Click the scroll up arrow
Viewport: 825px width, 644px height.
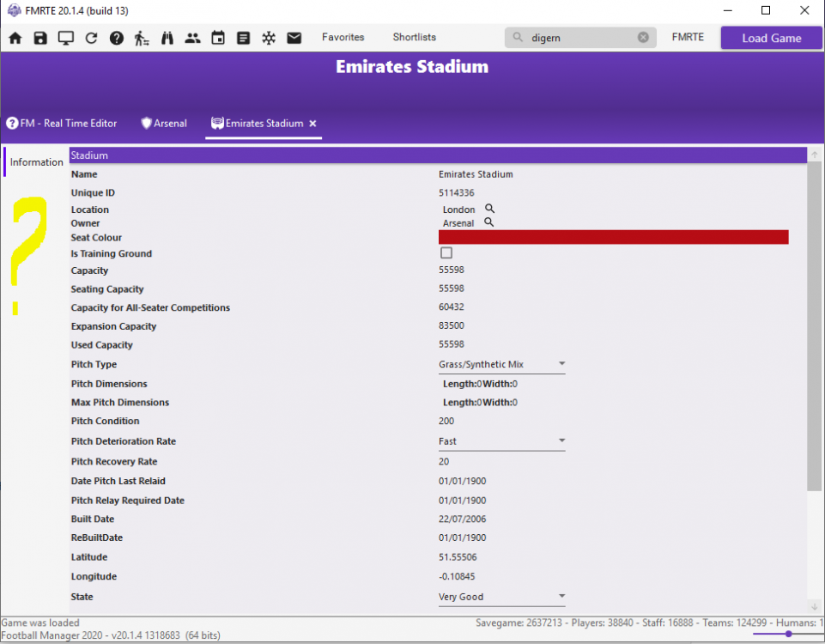tap(814, 155)
